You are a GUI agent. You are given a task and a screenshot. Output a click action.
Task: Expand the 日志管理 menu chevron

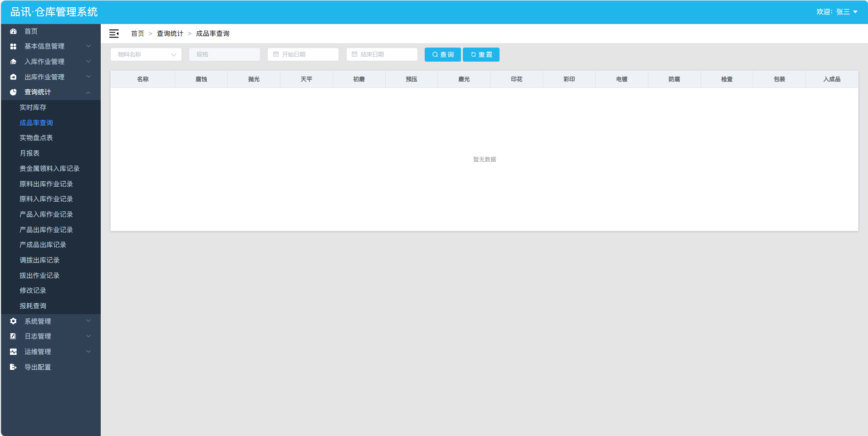coord(88,336)
